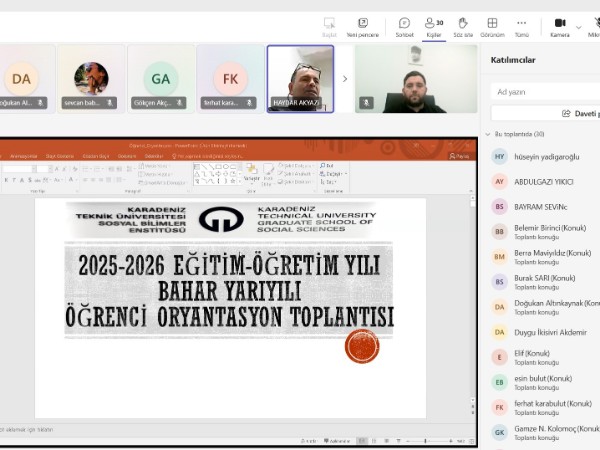Click the BM avatar of Berra Maviyıldız
Screen dimensions: 600x450
(499, 257)
